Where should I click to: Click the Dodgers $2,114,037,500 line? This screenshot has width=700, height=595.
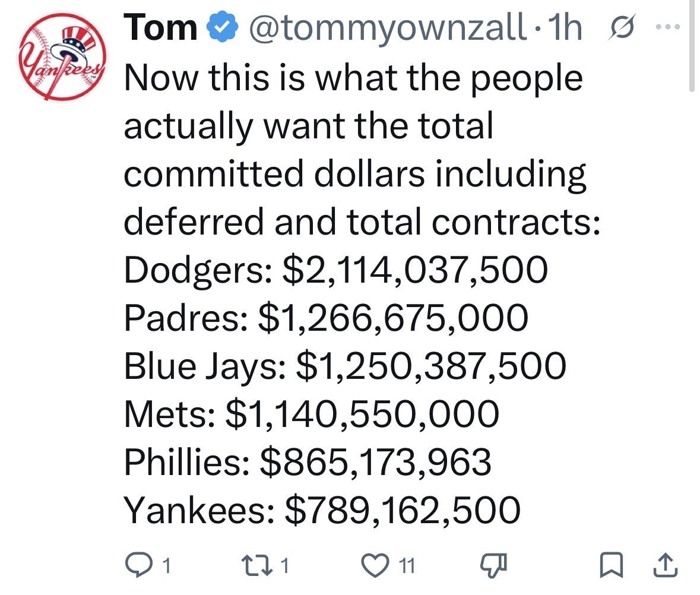coord(335,270)
